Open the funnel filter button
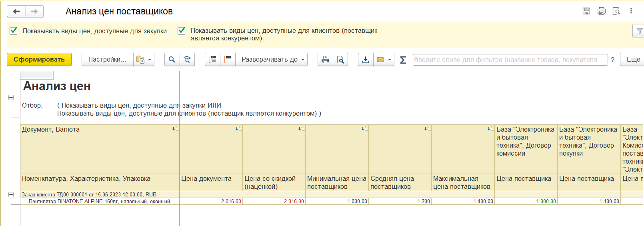644x226 pixels. click(639, 31)
